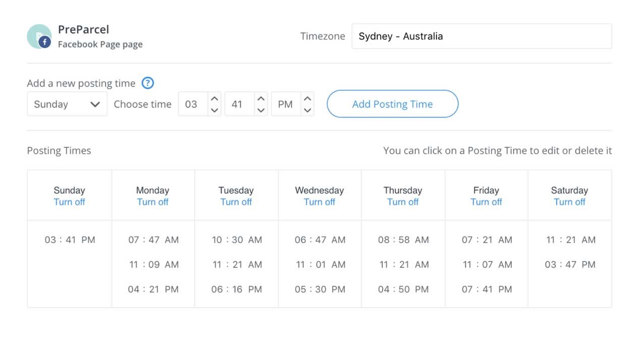Click the Saturday column header
Viewport: 644px width, 342px height.
point(570,190)
